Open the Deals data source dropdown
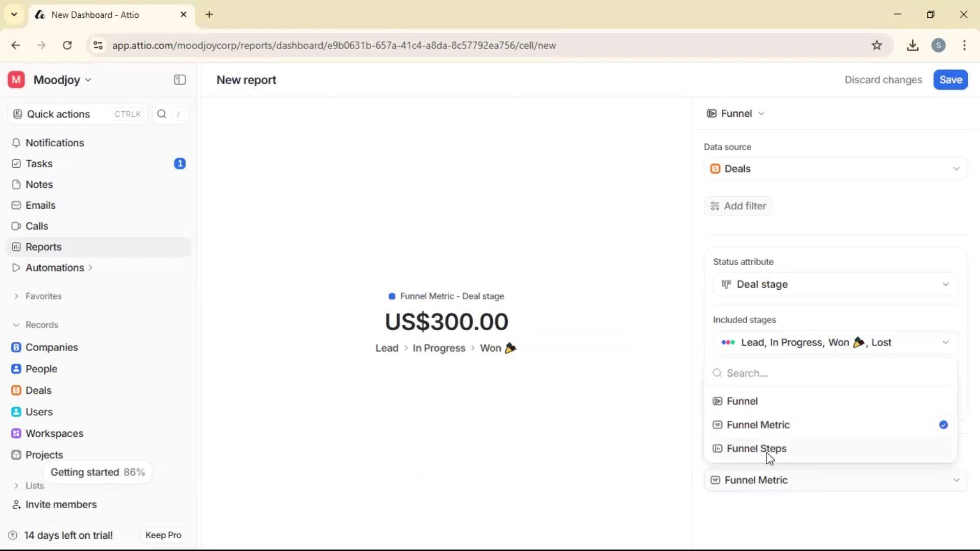 (x=834, y=168)
